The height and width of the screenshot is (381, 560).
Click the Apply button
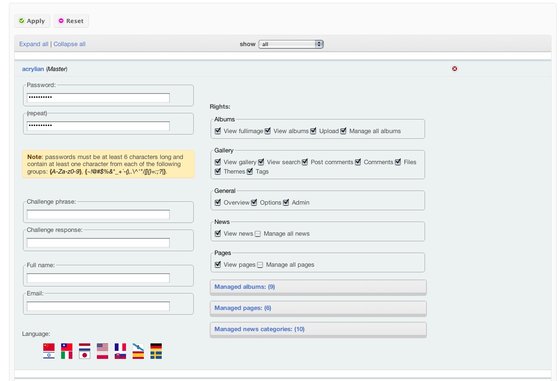(32, 21)
